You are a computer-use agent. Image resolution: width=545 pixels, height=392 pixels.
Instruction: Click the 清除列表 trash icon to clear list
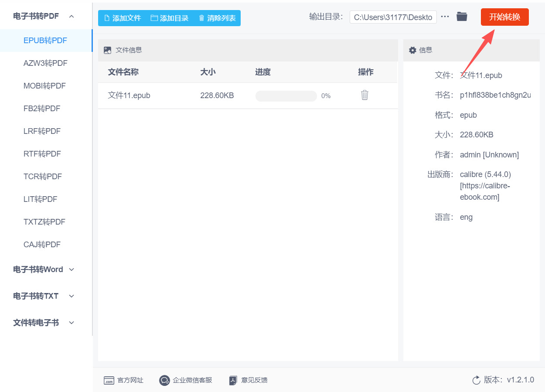click(x=201, y=18)
